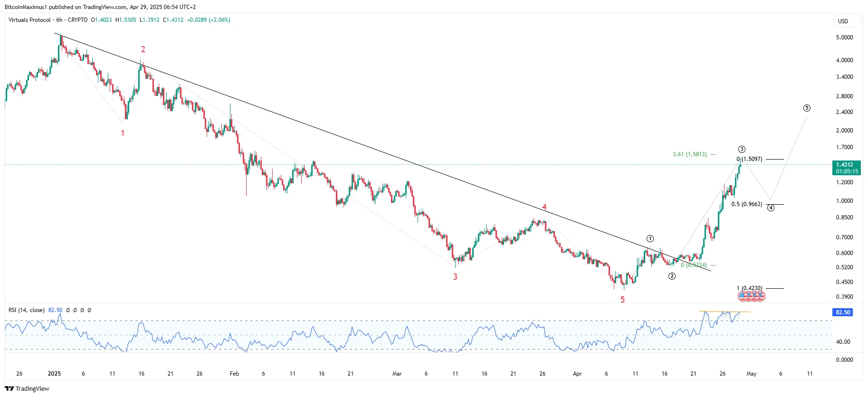
Task: Click the 2.4000 price axis label
Action: click(845, 112)
